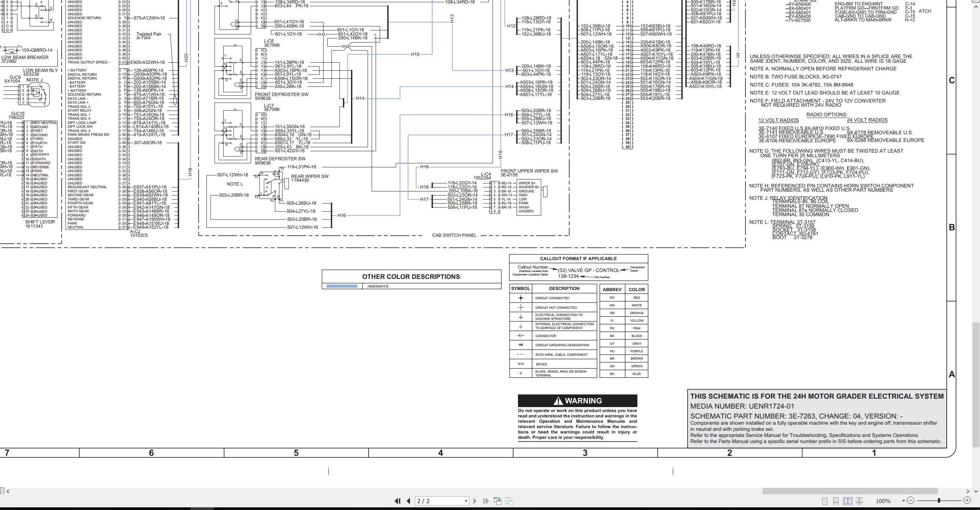This screenshot has width=980, height=510.
Task: Click vertical scrollbar thumb
Action: coord(976,385)
